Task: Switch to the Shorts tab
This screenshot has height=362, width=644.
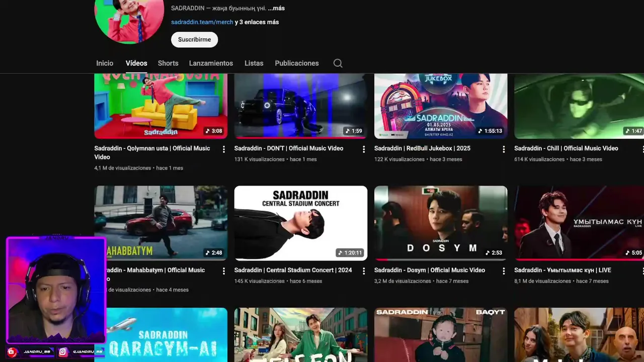Action: 168,63
